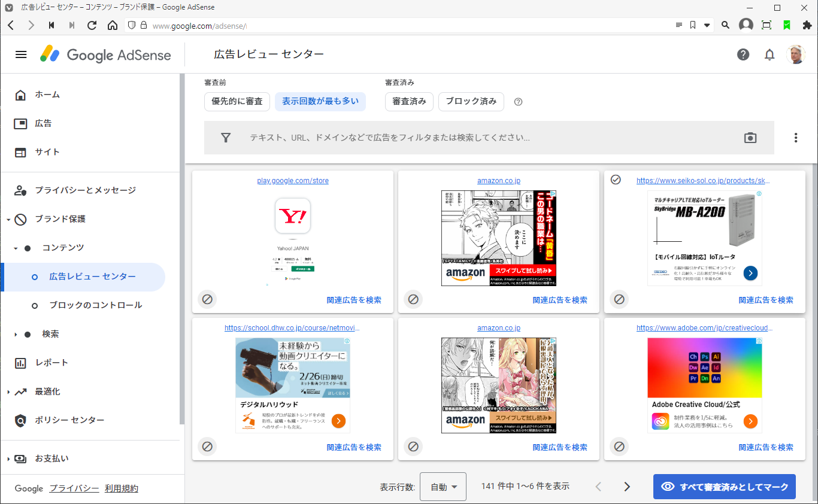Expand the 検索 subsection
Screen dimensions: 818x504
point(16,334)
